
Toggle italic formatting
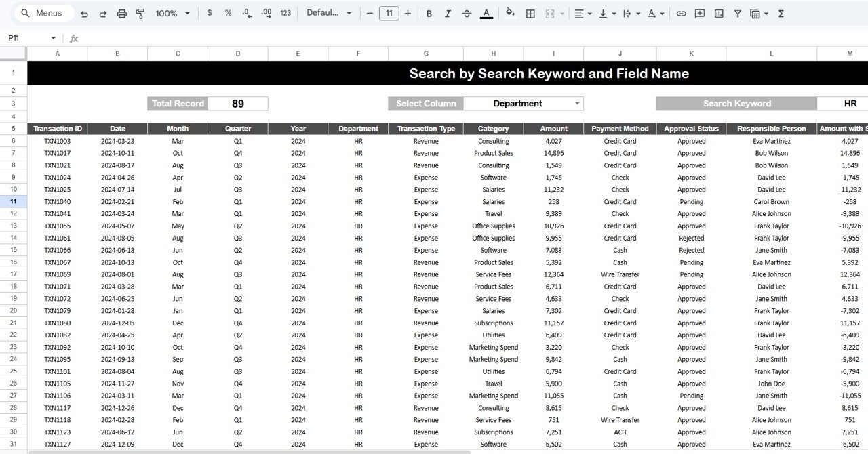(x=448, y=13)
